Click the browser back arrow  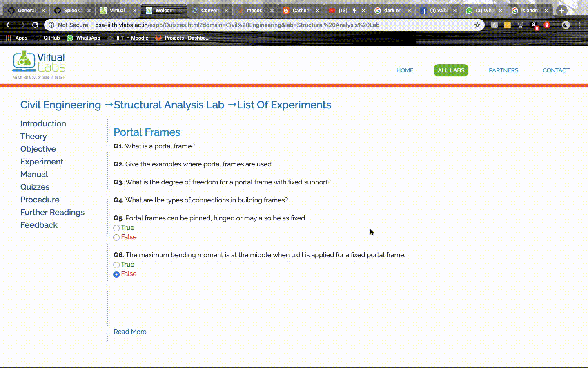pos(9,25)
